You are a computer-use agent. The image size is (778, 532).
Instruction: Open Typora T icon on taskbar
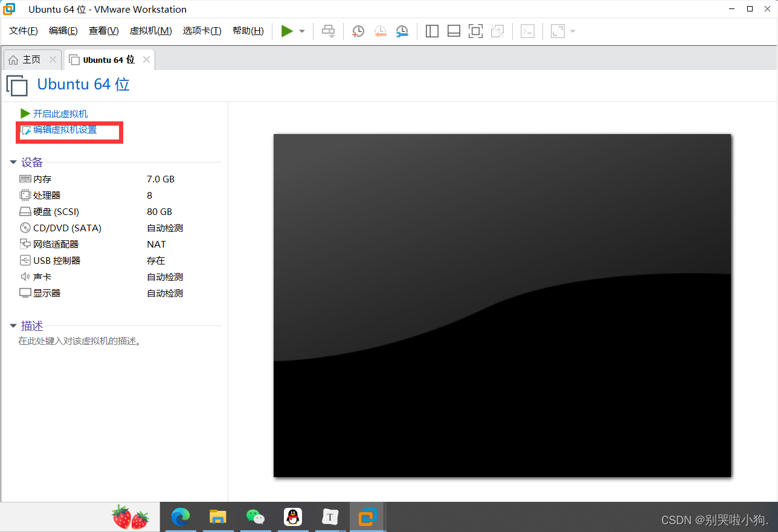[x=330, y=517]
